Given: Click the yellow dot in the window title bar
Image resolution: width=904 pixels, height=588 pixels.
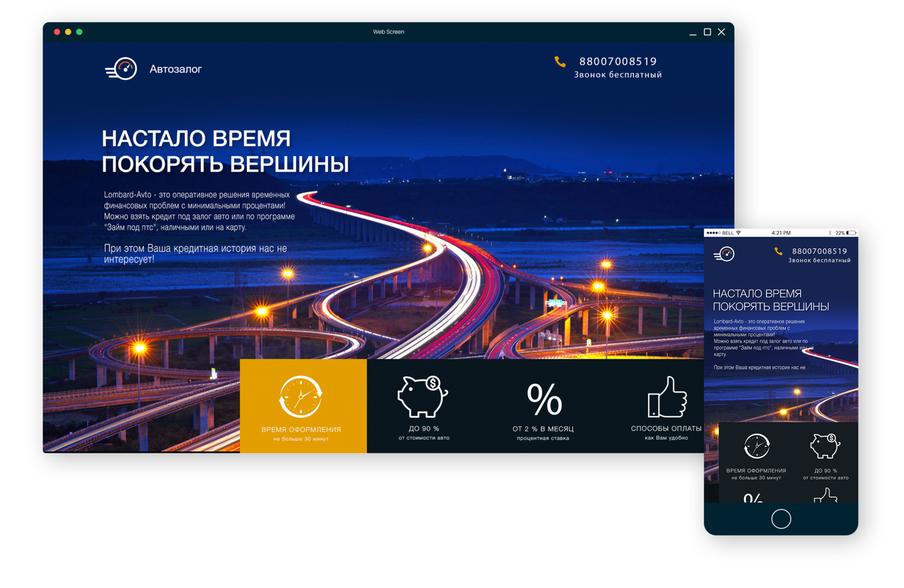Looking at the screenshot, I should pyautogui.click(x=68, y=32).
